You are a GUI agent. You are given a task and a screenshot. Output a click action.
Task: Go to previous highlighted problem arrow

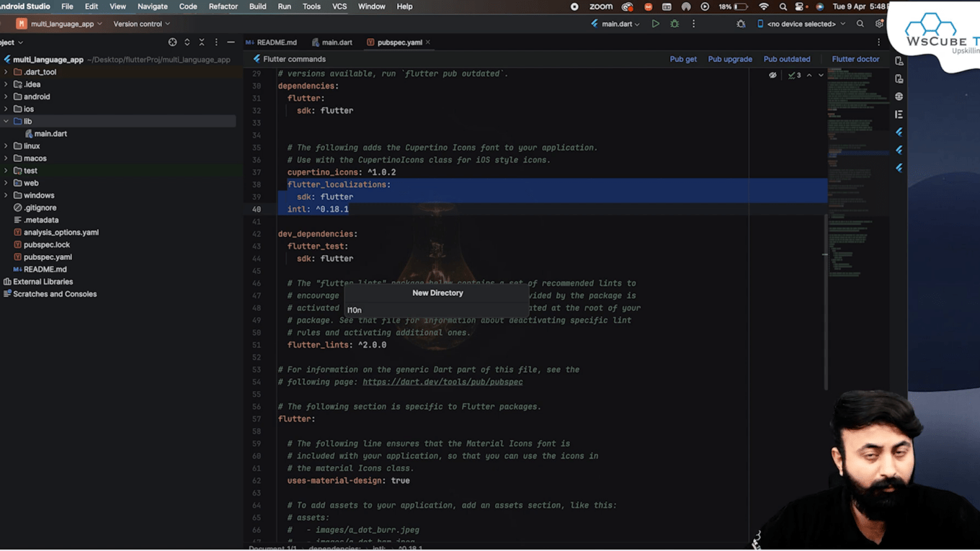[809, 75]
